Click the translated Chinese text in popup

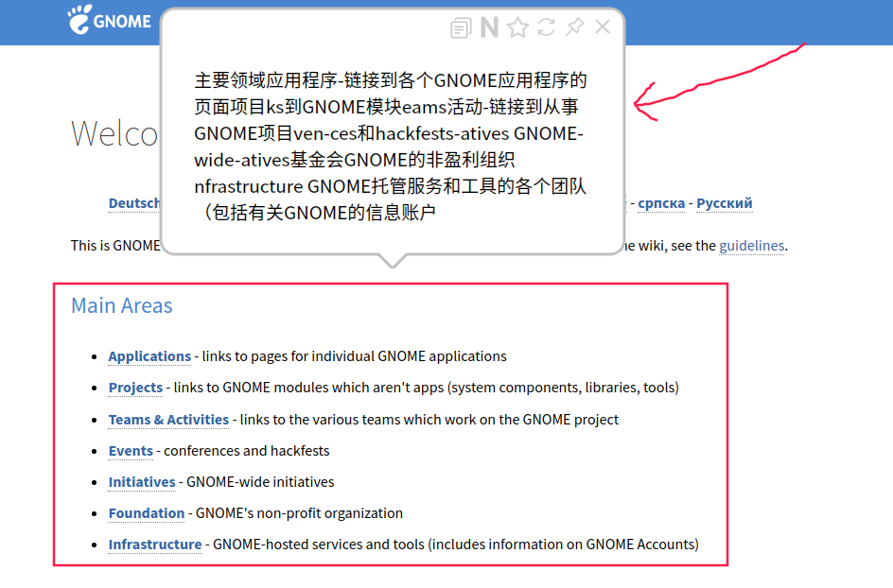pos(390,147)
